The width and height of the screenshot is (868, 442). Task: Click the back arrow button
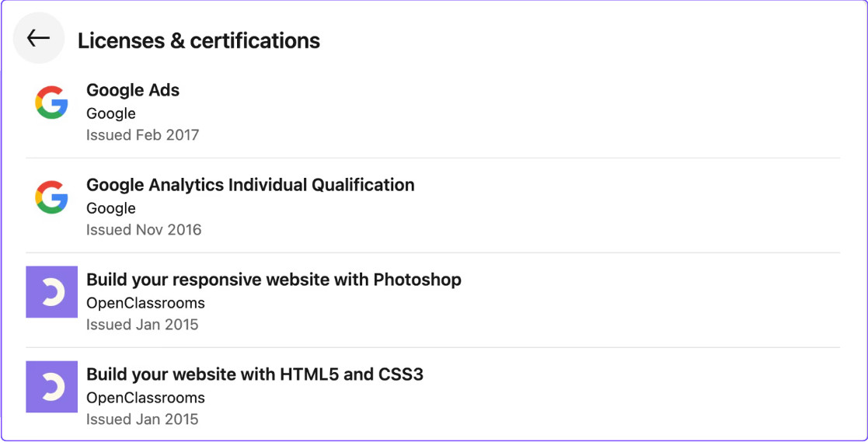(39, 37)
